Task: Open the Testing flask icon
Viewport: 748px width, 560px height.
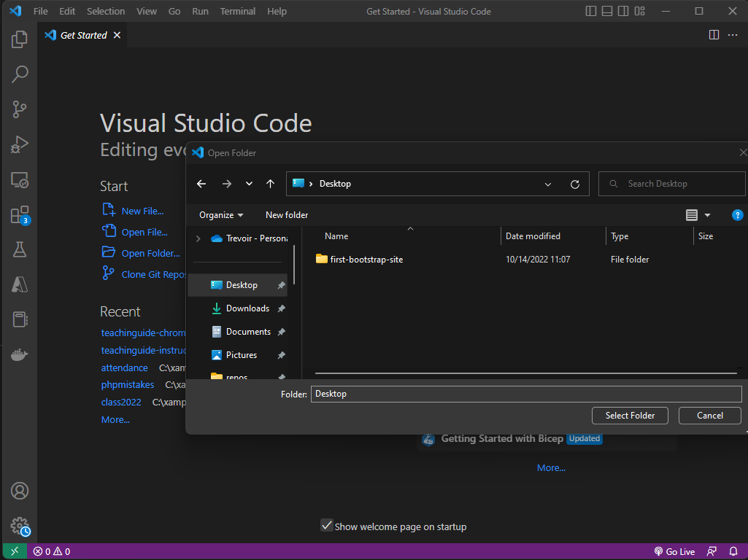Action: (20, 250)
